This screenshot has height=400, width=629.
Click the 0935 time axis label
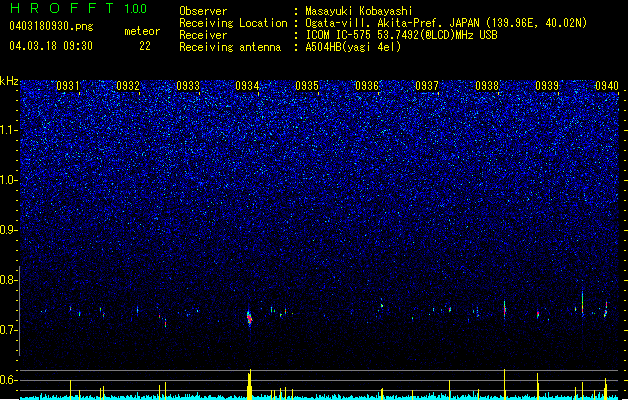[x=307, y=86]
